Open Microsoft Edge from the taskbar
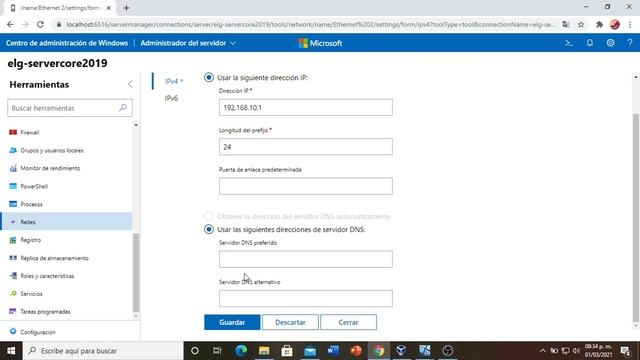 pos(241,351)
